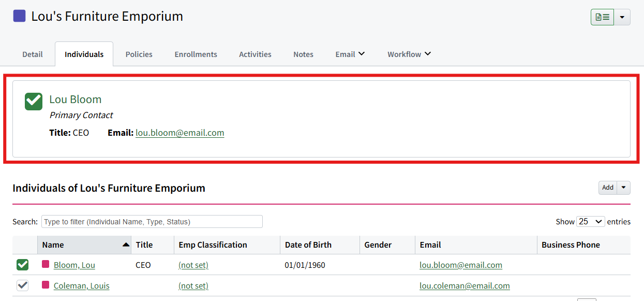Select the CEO title cell
The width and height of the screenshot is (644, 301).
(143, 265)
